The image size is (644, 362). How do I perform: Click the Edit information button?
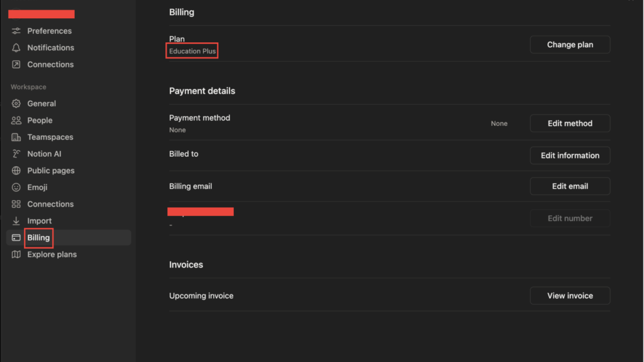[x=570, y=156]
